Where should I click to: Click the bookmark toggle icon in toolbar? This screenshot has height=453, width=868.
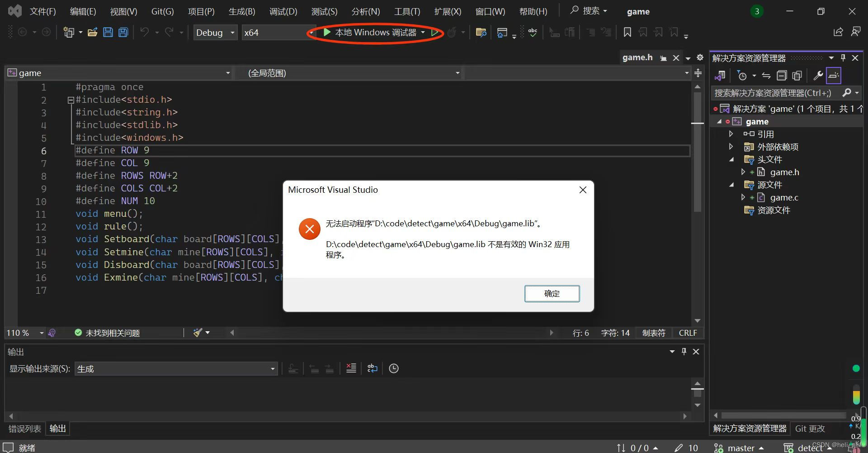tap(627, 32)
